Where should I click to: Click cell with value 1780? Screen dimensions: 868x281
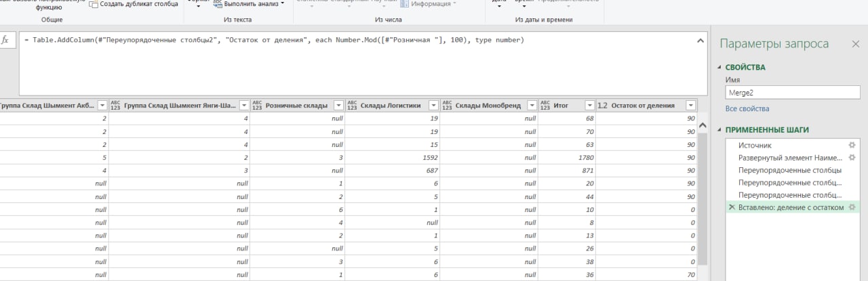tap(567, 158)
